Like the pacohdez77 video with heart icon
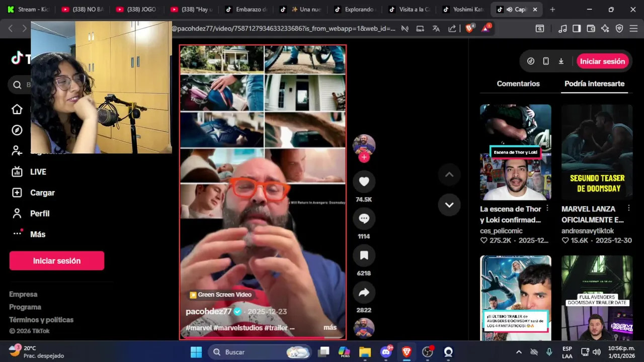This screenshot has height=362, width=644. 364,182
